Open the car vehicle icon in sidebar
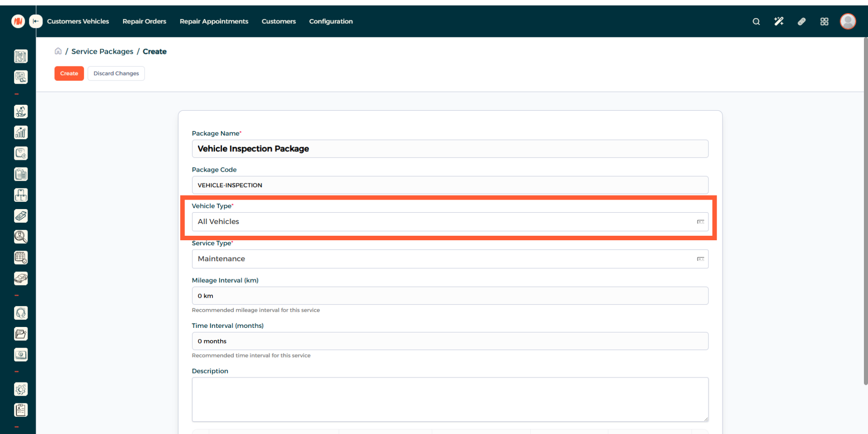Viewport: 868px width, 434px height. click(21, 279)
